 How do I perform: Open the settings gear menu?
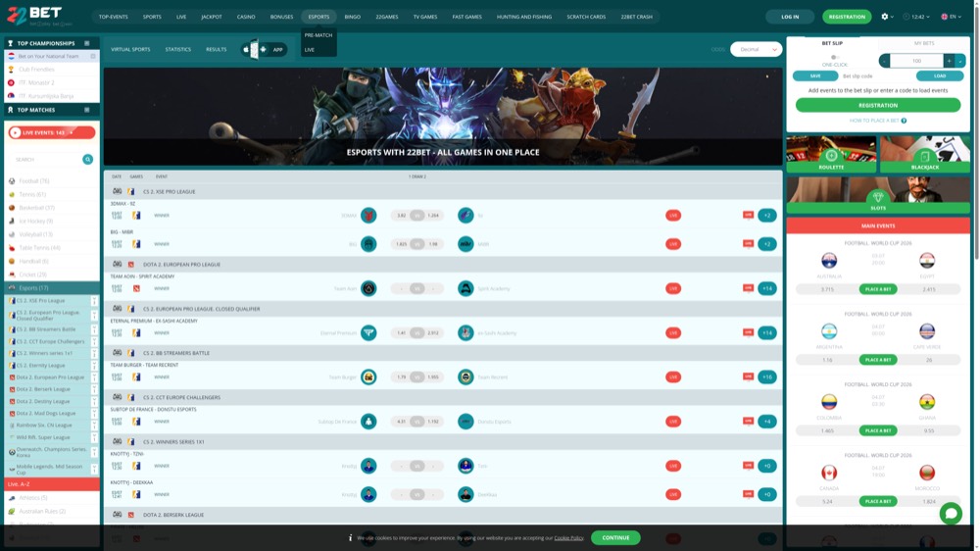point(884,17)
